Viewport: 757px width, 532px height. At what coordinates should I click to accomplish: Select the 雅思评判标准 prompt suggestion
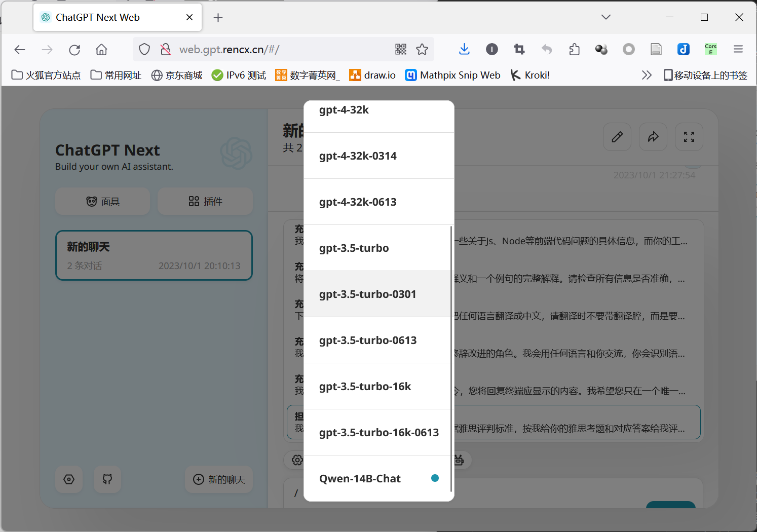tap(493, 422)
